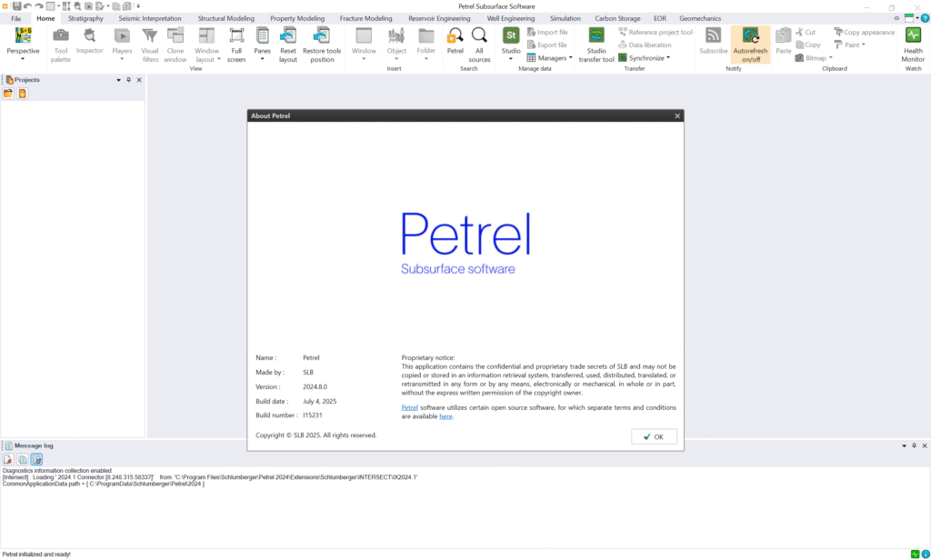Copy message log contents icon

pos(23,459)
